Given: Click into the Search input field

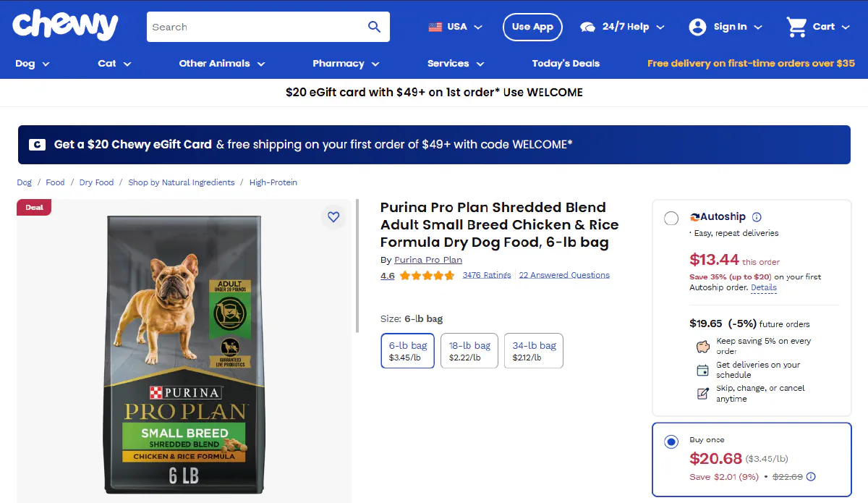Looking at the screenshot, I should coord(253,27).
